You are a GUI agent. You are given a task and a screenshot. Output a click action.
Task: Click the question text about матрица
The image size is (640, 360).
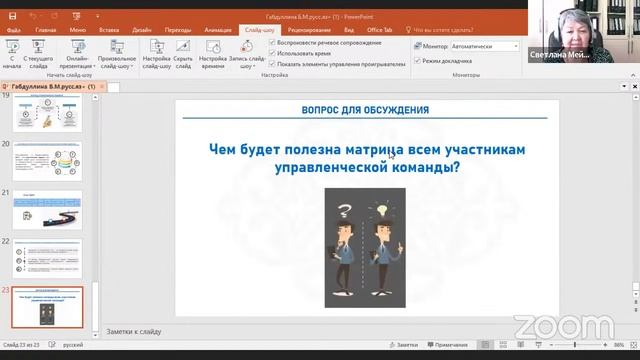click(367, 158)
